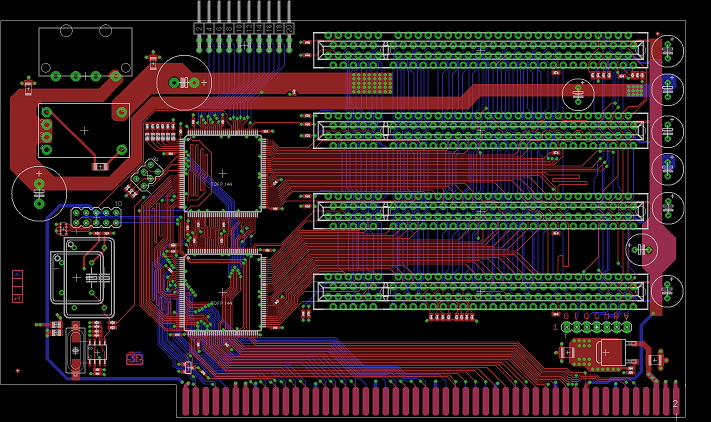This screenshot has width=711, height=422.
Task: Select the top-right corner round capacitor
Action: point(667,51)
